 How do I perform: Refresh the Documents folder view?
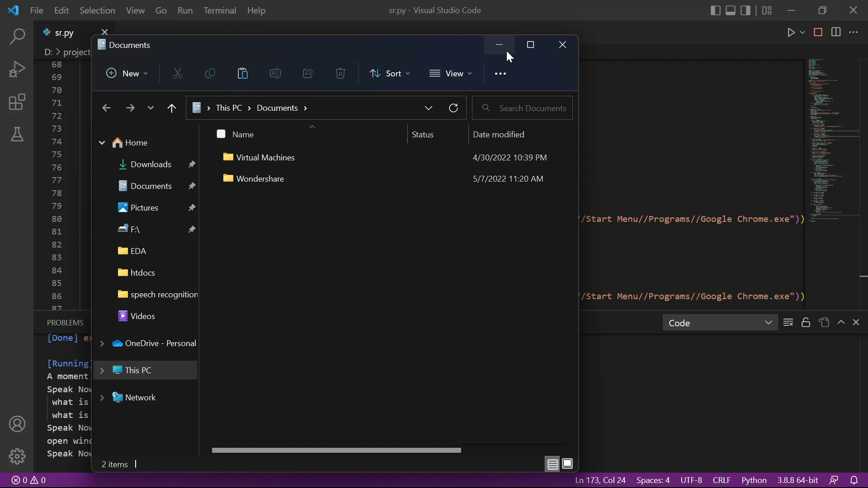454,108
